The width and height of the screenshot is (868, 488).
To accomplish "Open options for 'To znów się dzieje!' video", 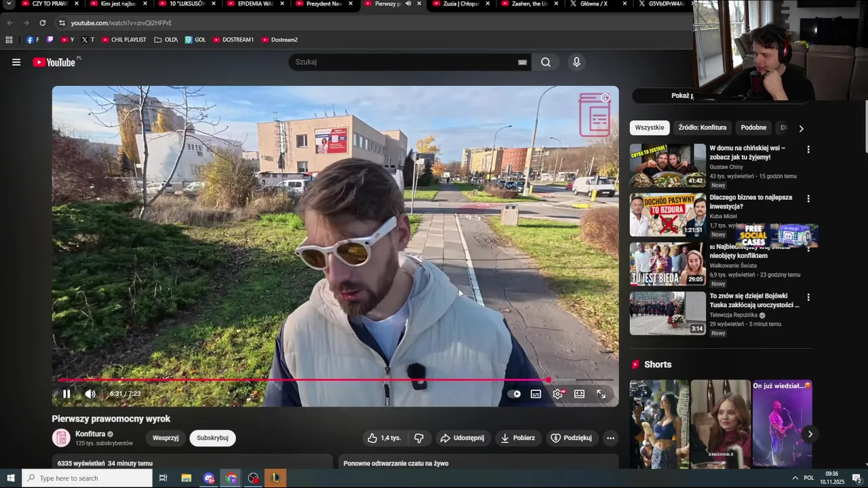I will 808,298.
